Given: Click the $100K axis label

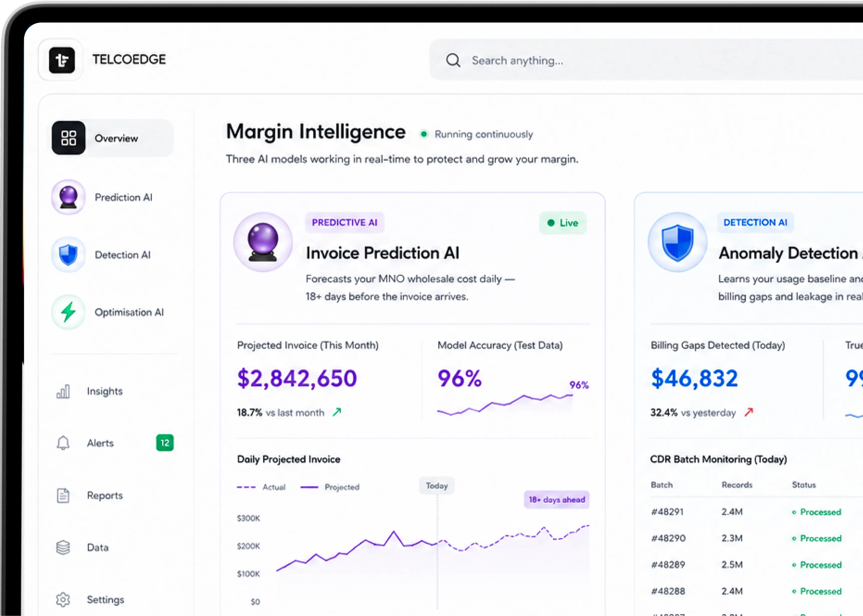Looking at the screenshot, I should click(248, 574).
